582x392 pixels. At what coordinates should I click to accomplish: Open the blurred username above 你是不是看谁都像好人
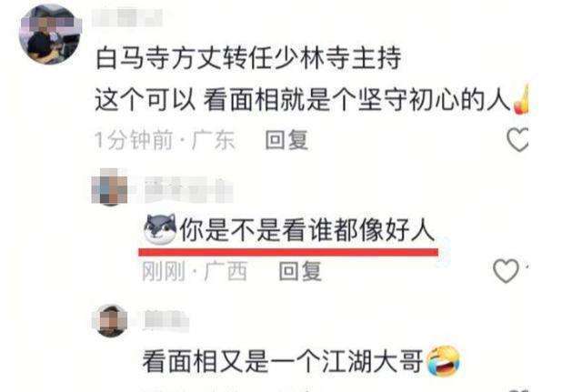pos(188,190)
